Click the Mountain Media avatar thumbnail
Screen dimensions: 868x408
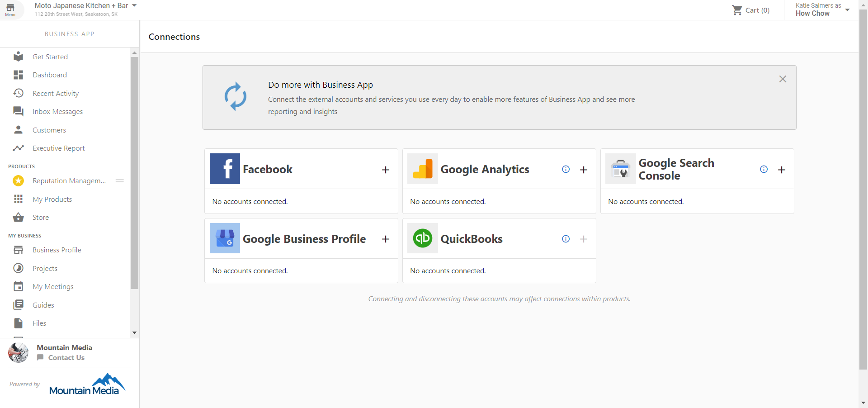click(18, 352)
